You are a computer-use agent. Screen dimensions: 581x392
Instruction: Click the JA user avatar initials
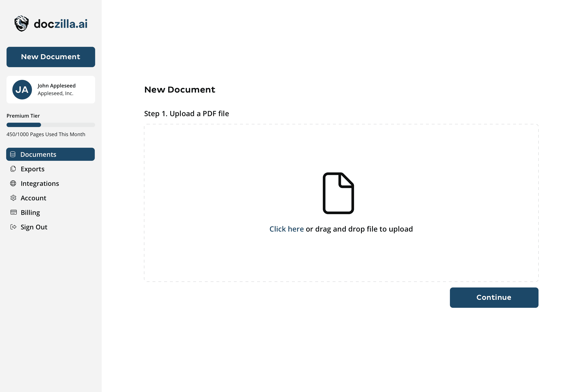(22, 90)
